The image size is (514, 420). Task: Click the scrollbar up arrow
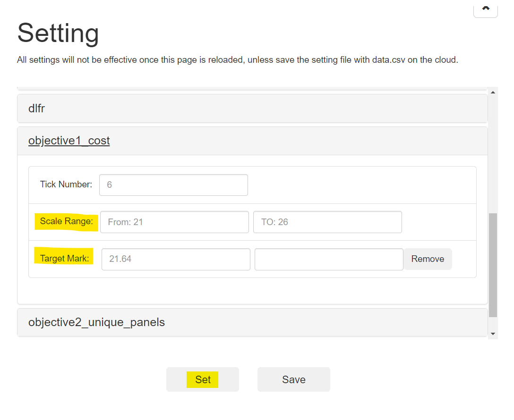click(x=493, y=92)
